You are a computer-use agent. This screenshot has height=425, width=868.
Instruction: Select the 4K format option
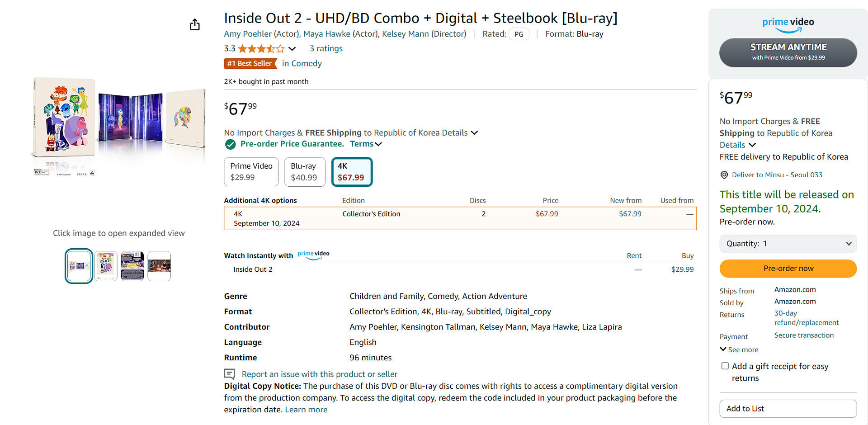coord(352,172)
